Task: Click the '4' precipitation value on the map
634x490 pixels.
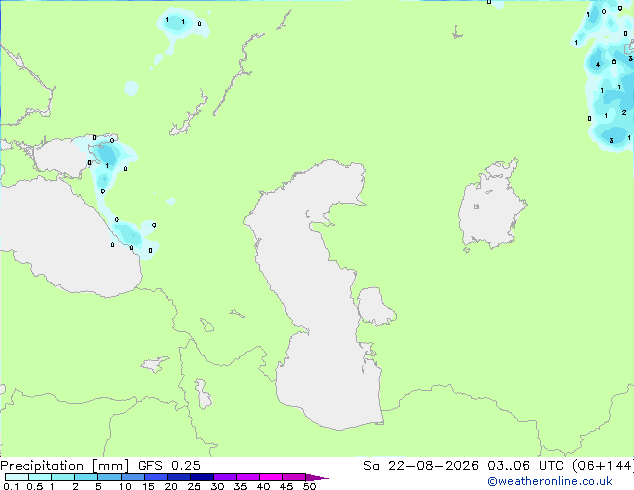Action: coord(598,65)
